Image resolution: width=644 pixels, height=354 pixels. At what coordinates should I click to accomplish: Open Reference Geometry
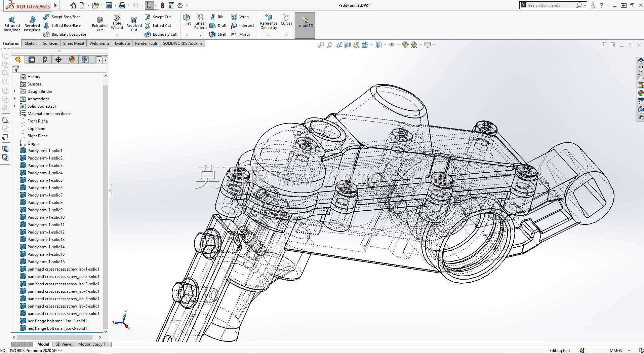tap(269, 22)
